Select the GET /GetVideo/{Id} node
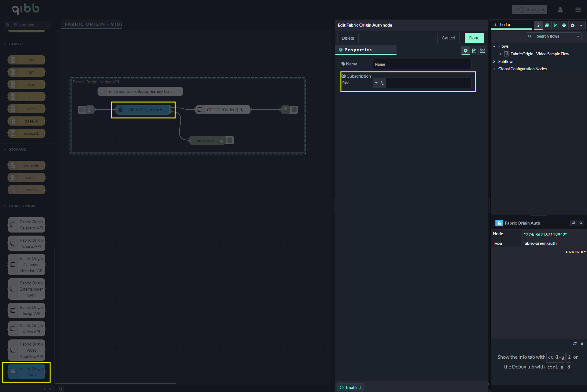 [x=223, y=110]
